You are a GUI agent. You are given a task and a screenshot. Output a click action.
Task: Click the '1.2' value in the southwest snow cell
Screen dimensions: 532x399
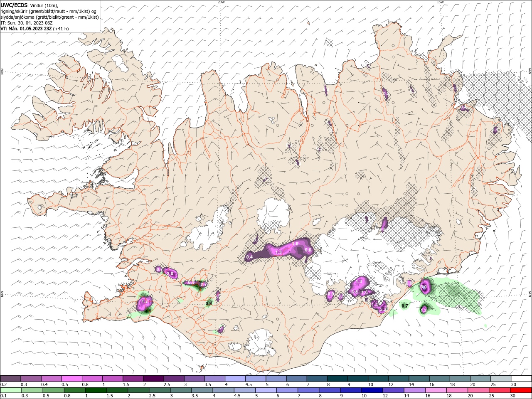pos(144,301)
